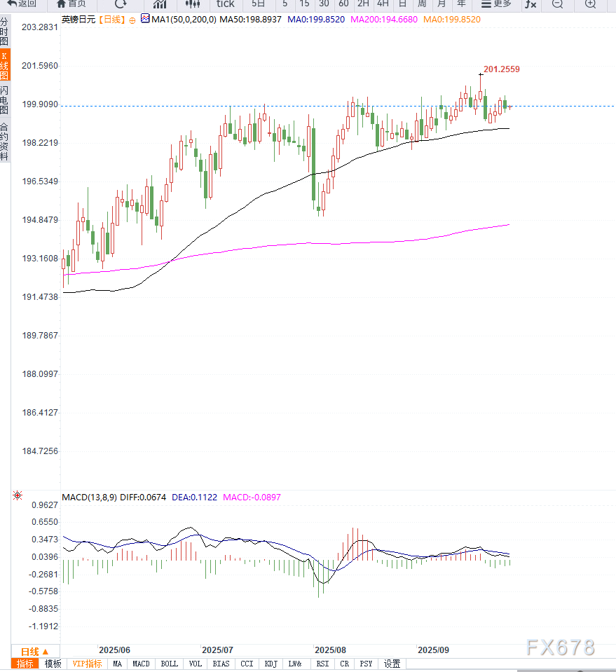616x672 pixels.
Task: Click the red sun icon beside MACD
Action: click(x=18, y=496)
